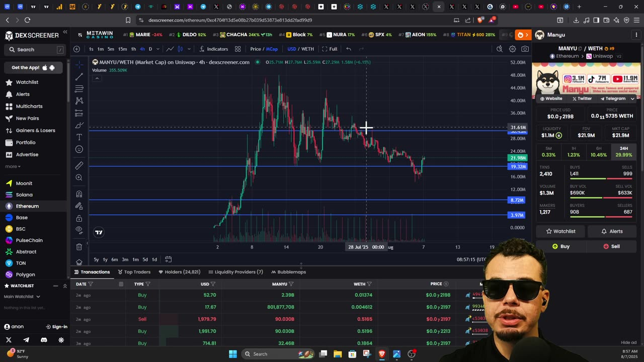Toggle fullscreen chart with Full button
The width and height of the screenshot is (644, 362).
coord(330,49)
